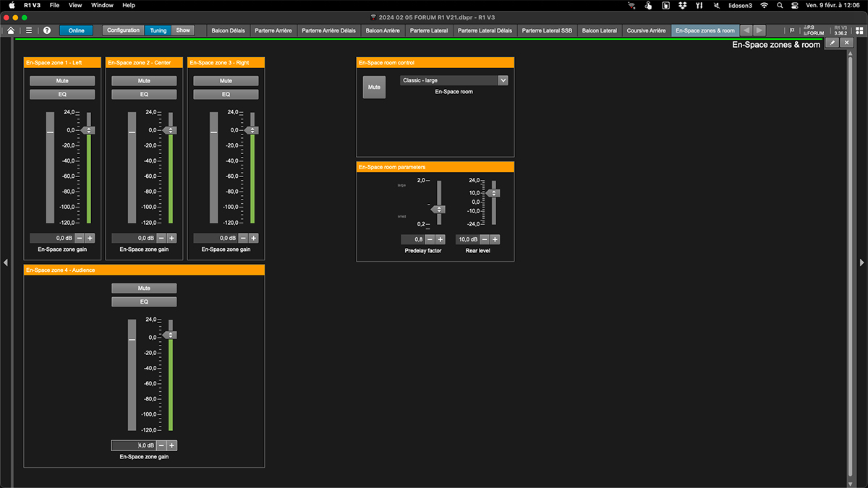The width and height of the screenshot is (868, 488).
Task: Switch to Configuration mode
Action: point(123,30)
